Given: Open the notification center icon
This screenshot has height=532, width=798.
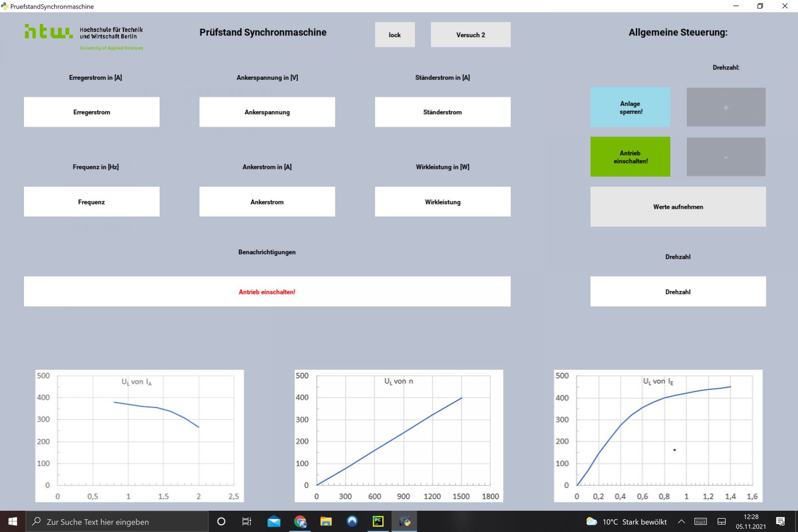Looking at the screenshot, I should [x=780, y=521].
